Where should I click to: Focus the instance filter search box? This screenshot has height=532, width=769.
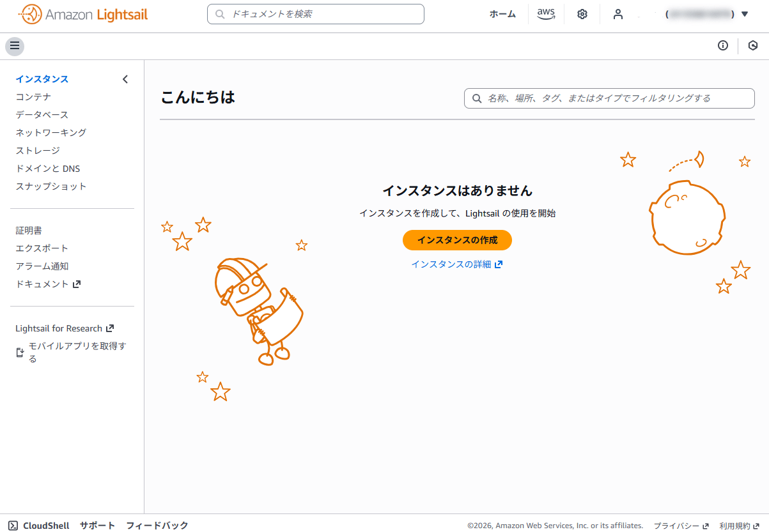609,98
